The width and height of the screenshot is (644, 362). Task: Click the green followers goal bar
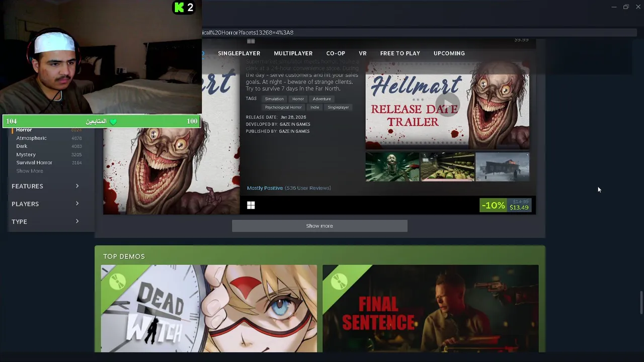(x=102, y=121)
